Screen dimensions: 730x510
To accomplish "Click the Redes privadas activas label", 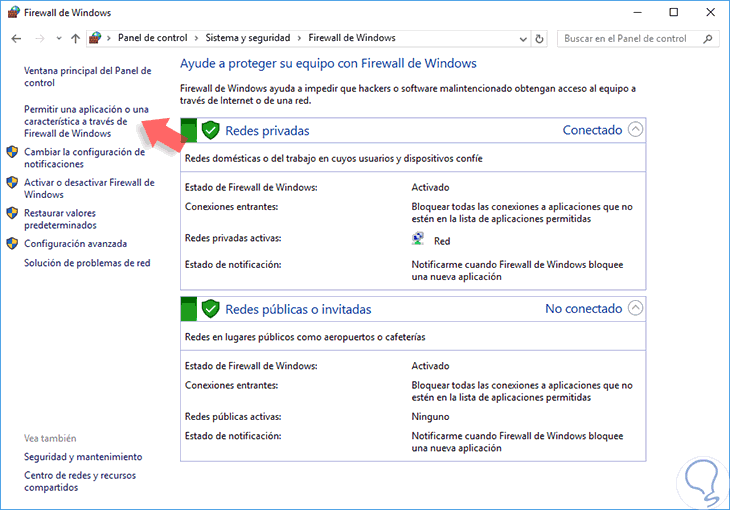I will pos(233,238).
